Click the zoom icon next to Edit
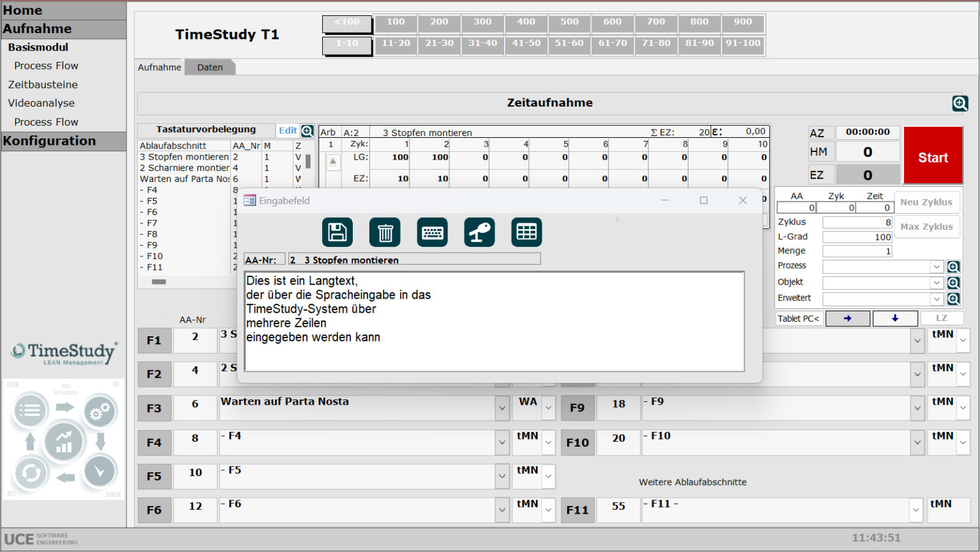The height and width of the screenshot is (552, 980). [x=308, y=131]
